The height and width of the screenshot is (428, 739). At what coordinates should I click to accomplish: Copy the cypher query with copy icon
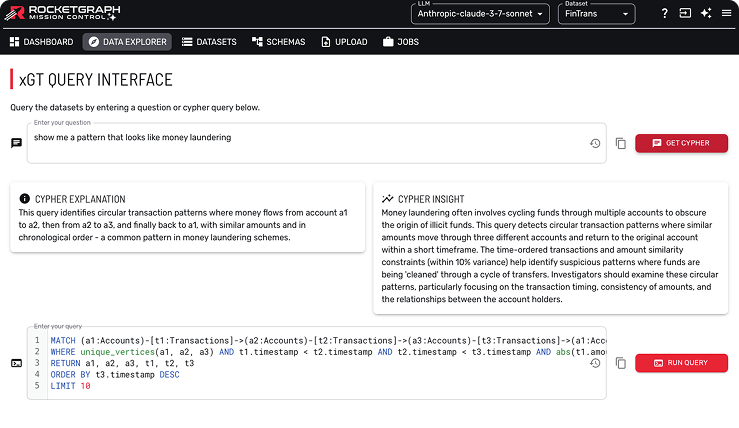[x=621, y=363]
